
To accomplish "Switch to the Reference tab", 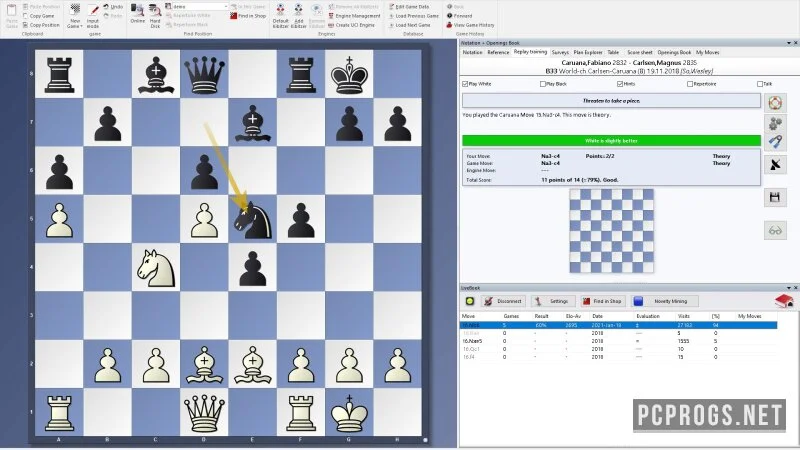I will [x=498, y=52].
